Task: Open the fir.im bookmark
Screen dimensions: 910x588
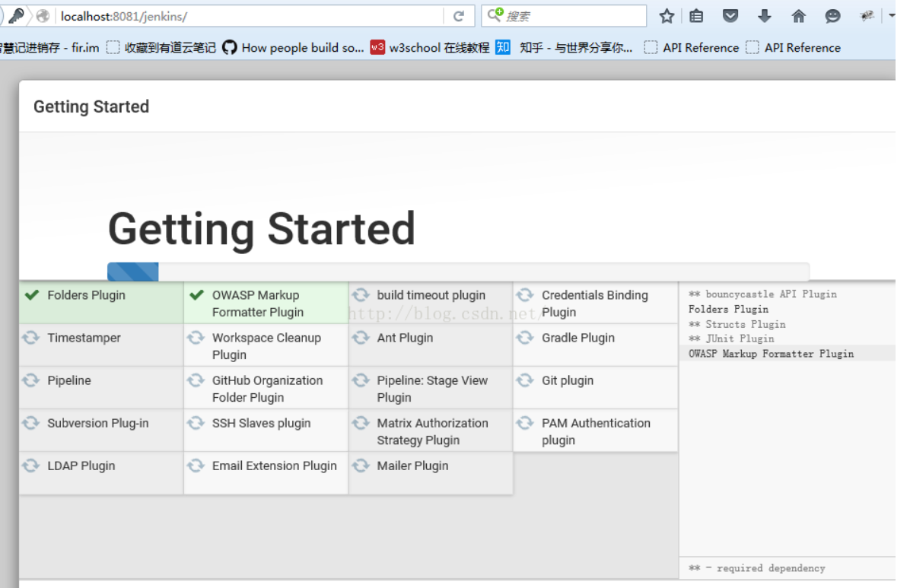Action: (x=49, y=48)
